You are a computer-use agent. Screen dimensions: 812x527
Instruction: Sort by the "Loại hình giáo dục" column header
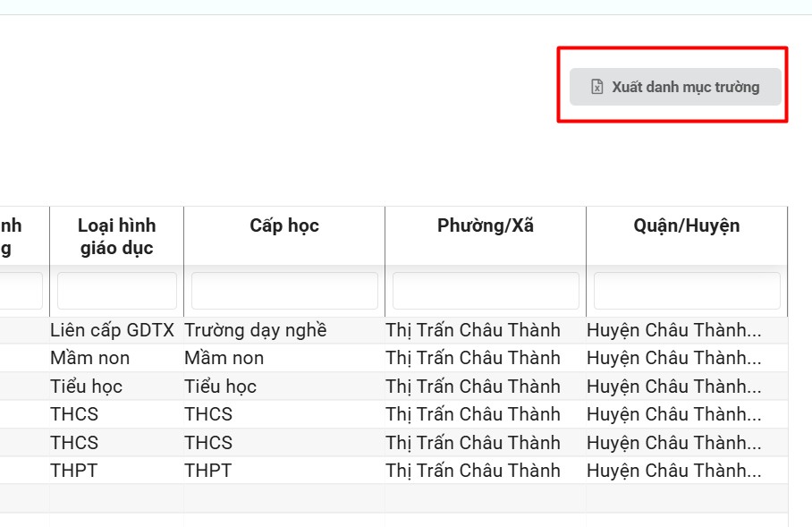point(116,236)
